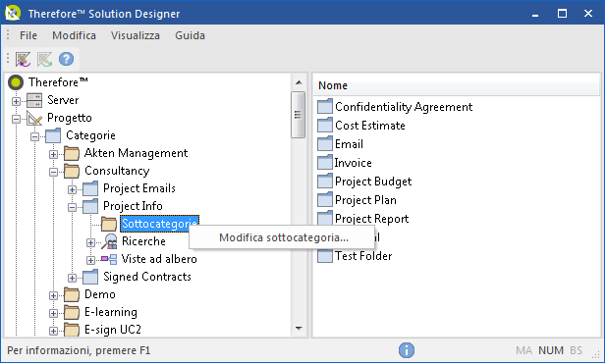The width and height of the screenshot is (606, 364).
Task: Expand the Project Emails node
Action: pyautogui.click(x=73, y=189)
